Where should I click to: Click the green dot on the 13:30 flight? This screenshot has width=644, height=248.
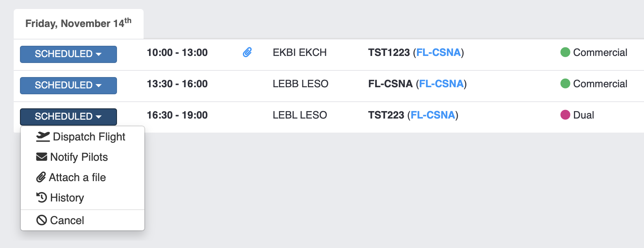tap(565, 83)
